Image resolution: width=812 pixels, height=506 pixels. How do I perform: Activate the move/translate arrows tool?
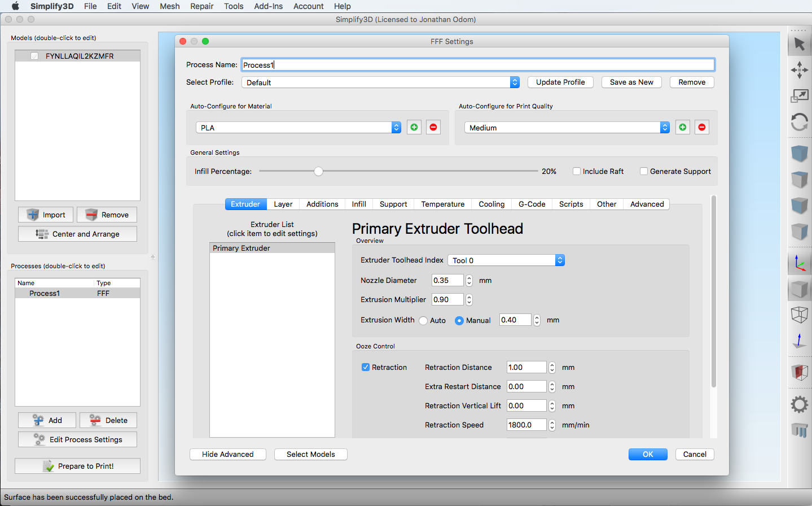(x=799, y=70)
